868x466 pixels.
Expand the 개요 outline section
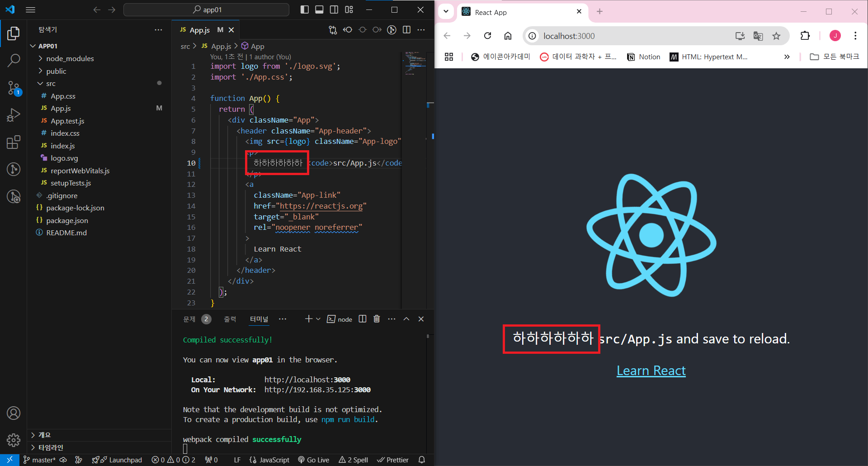click(x=44, y=435)
